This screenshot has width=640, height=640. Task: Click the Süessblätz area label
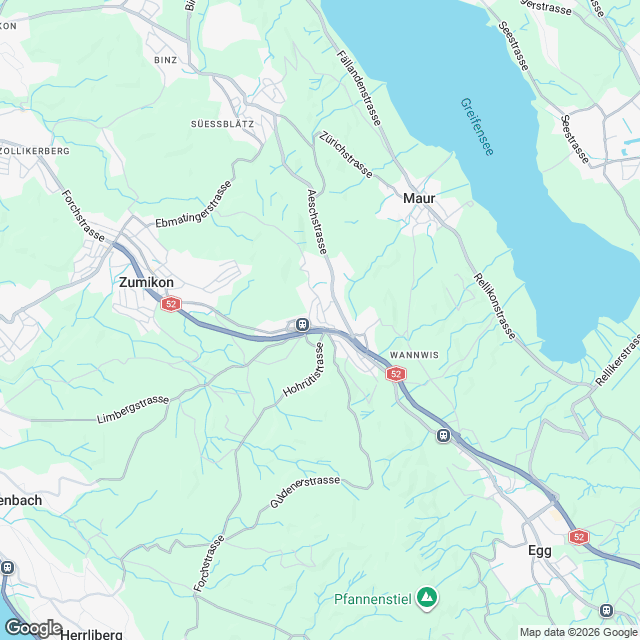pos(222,124)
